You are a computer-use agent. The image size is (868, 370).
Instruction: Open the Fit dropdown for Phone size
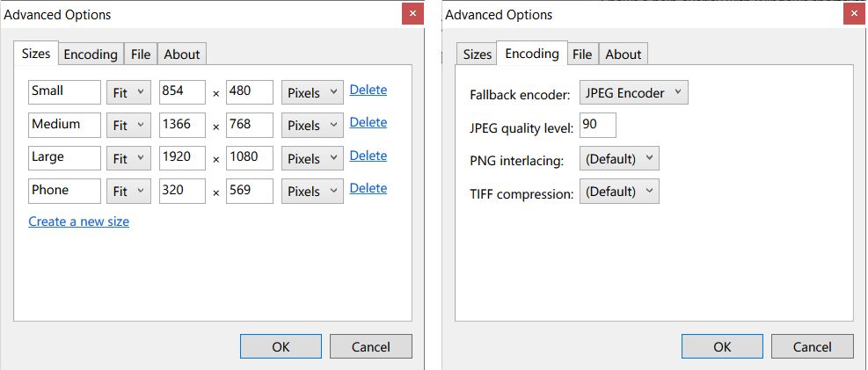[x=128, y=191]
